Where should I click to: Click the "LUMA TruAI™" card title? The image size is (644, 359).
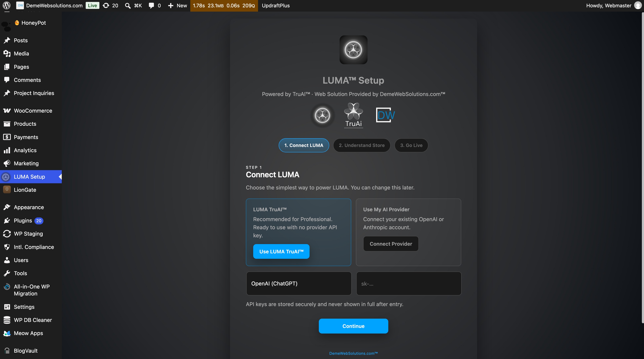(x=270, y=209)
